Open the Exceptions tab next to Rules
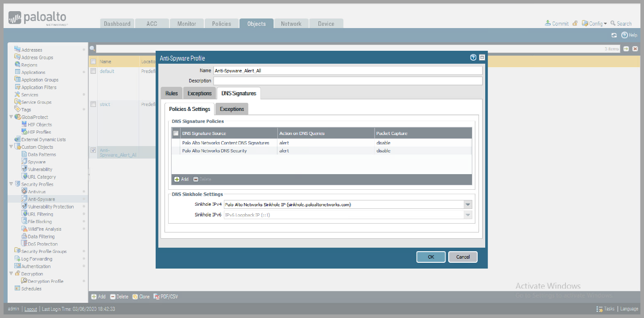 point(199,94)
